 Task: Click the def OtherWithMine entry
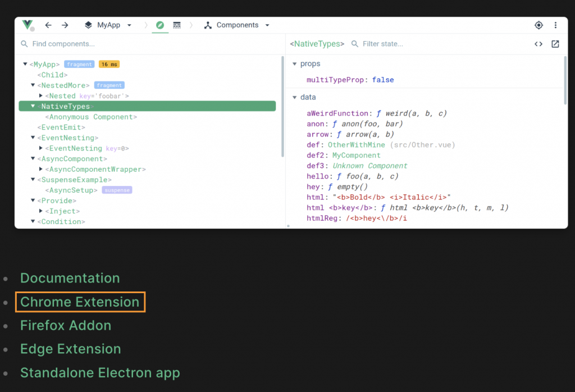point(381,145)
